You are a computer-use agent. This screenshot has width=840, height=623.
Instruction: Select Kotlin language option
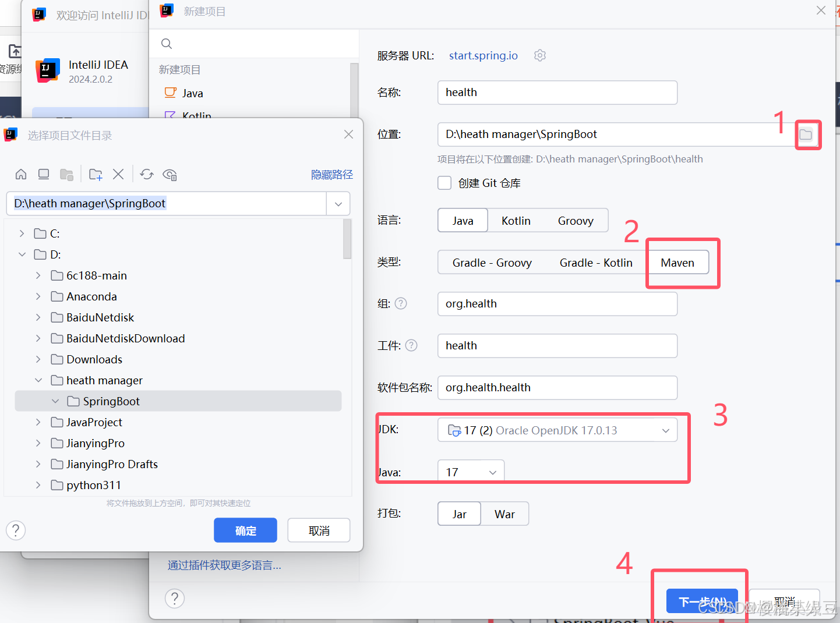coord(516,221)
